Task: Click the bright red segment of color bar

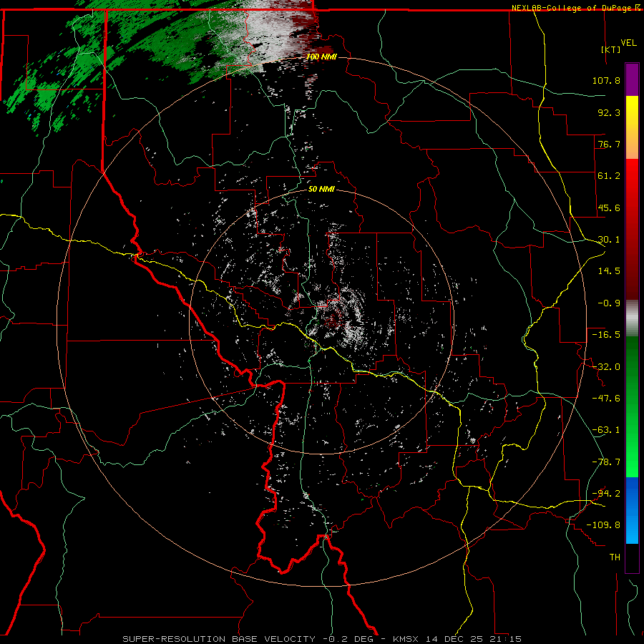Action: 632,185
